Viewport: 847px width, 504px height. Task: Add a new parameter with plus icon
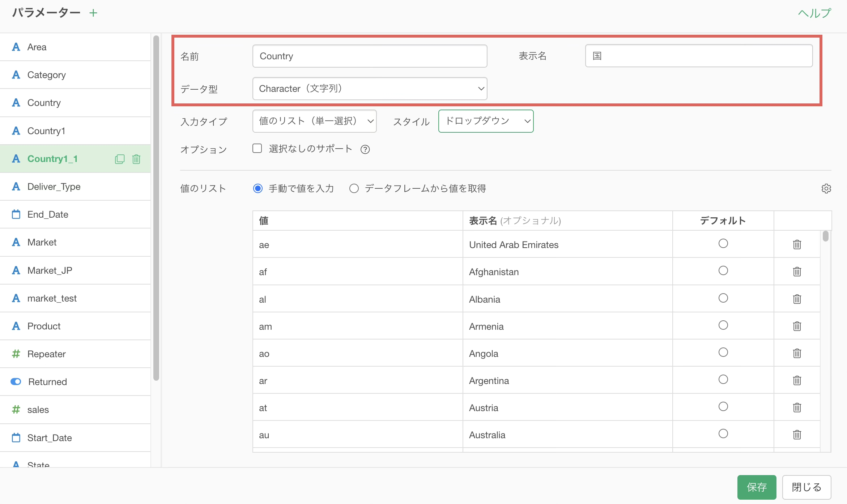pos(93,13)
